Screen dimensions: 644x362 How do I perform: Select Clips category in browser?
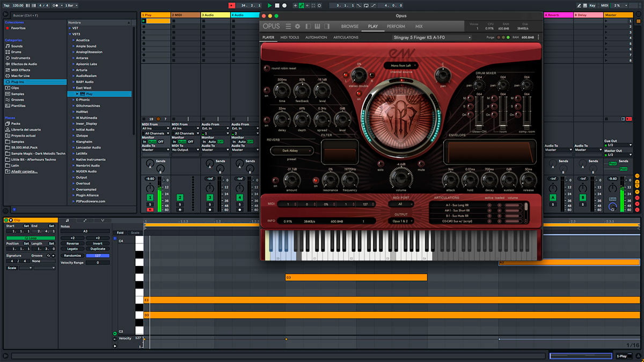point(15,87)
